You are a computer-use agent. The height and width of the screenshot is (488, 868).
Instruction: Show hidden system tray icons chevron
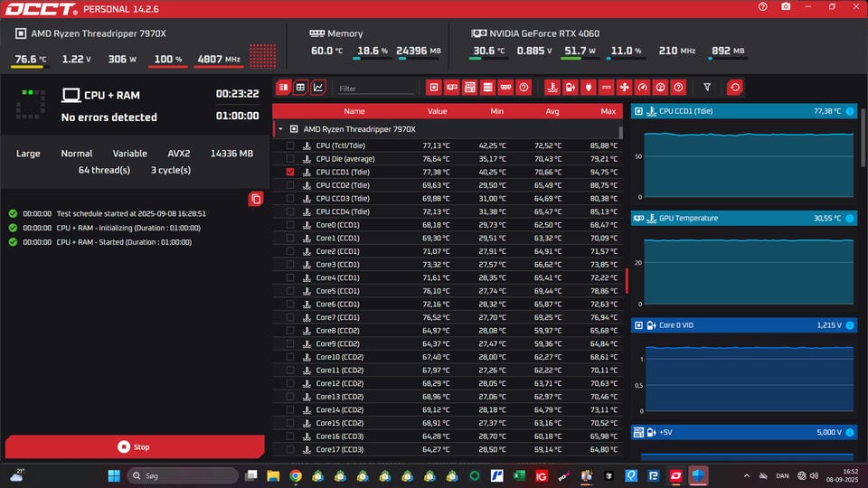[x=747, y=476]
